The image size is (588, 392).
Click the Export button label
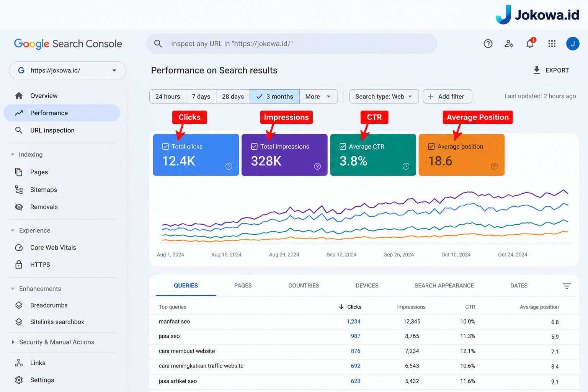coord(557,70)
